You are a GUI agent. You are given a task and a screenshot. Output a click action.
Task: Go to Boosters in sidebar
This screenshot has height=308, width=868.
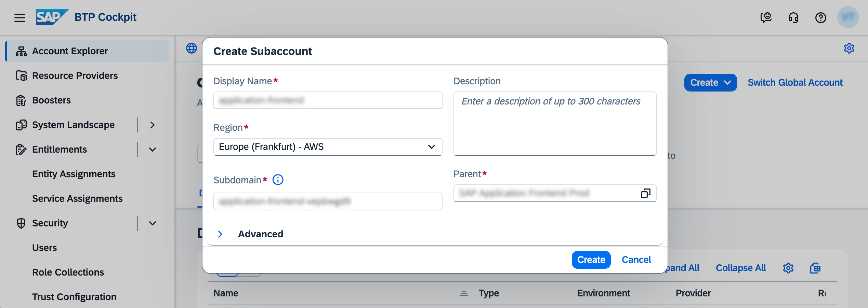click(51, 100)
